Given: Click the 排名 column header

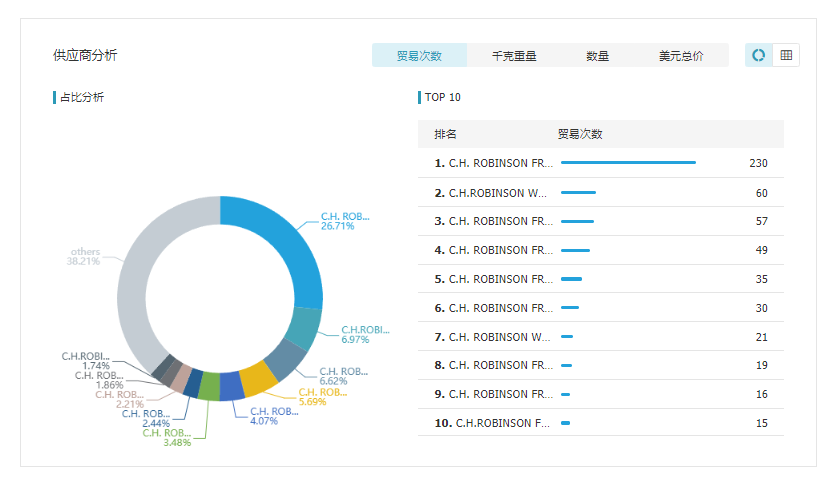Looking at the screenshot, I should [x=445, y=134].
